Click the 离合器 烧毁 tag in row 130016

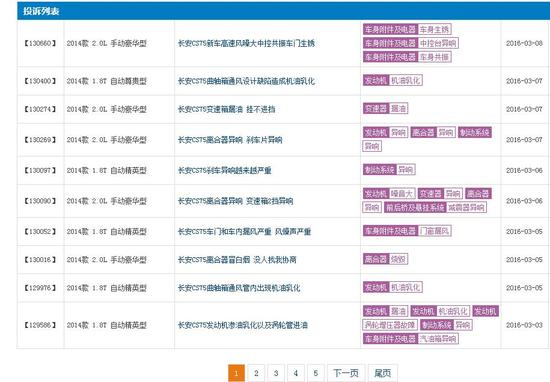(385, 259)
